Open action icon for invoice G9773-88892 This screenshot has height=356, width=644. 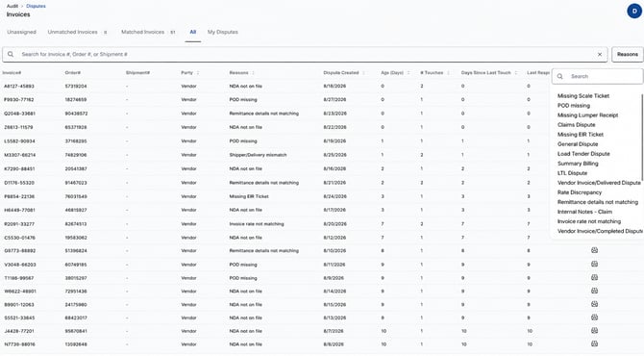(x=594, y=250)
